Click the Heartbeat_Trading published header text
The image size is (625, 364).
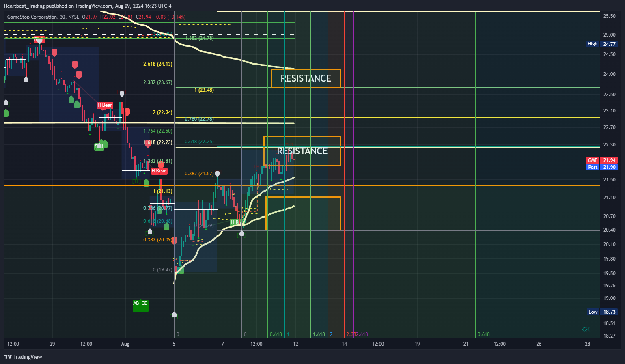tap(87, 6)
